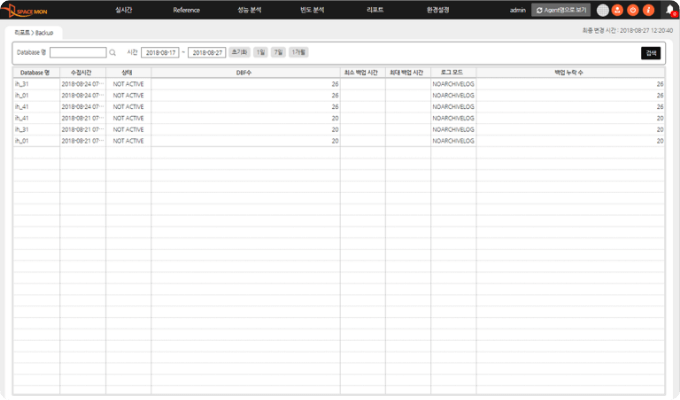Image resolution: width=680 pixels, height=400 pixels.
Task: Click the grey circle icon in header
Action: [x=602, y=10]
